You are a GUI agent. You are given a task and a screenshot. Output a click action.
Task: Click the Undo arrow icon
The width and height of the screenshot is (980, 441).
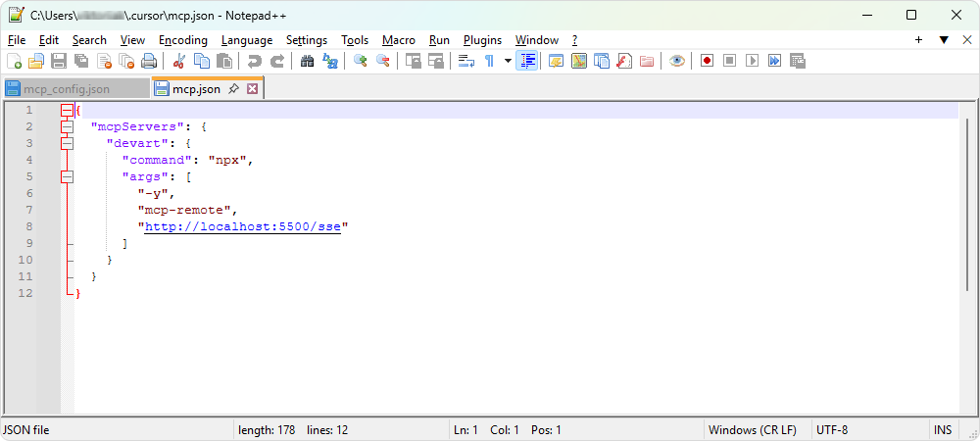255,61
